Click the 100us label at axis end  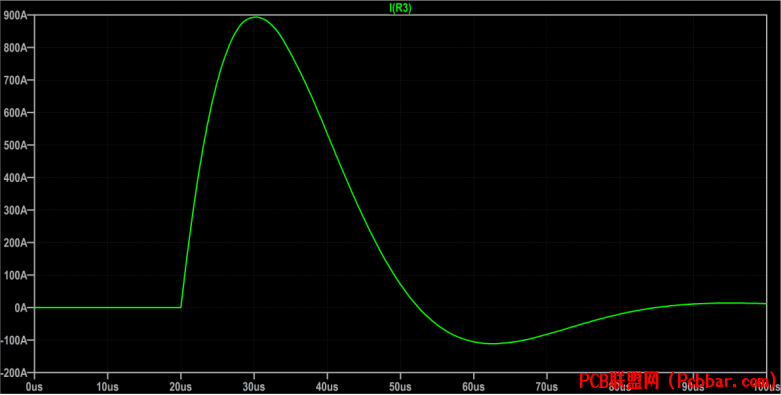pyautogui.click(x=765, y=387)
